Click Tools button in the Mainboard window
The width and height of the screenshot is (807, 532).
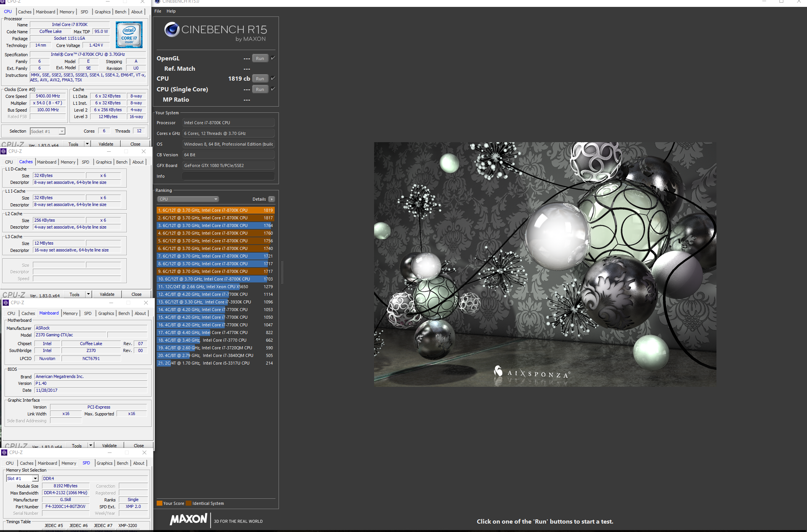click(x=77, y=446)
